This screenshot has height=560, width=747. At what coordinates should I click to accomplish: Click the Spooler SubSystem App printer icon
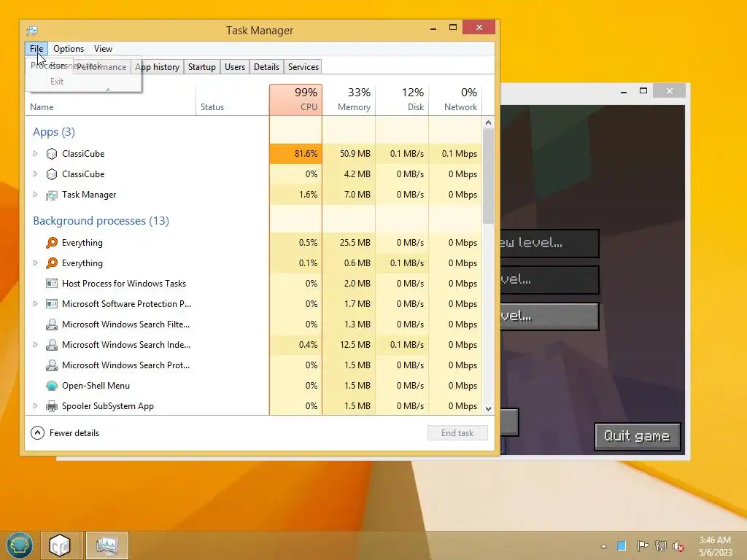[x=52, y=406]
